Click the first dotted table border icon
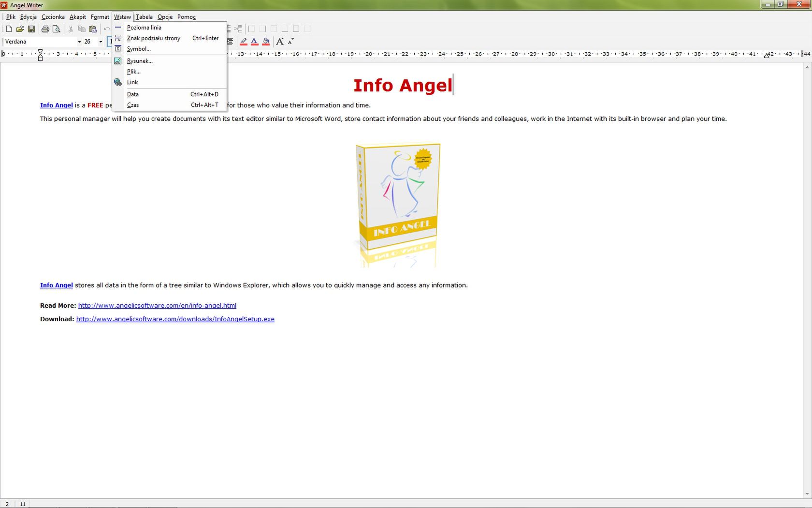 tap(251, 29)
